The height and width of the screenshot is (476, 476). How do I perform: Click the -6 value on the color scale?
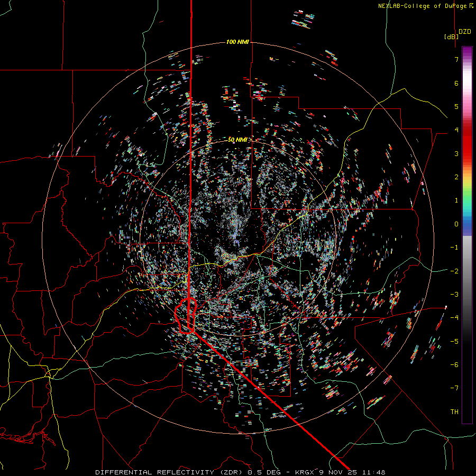pyautogui.click(x=454, y=365)
